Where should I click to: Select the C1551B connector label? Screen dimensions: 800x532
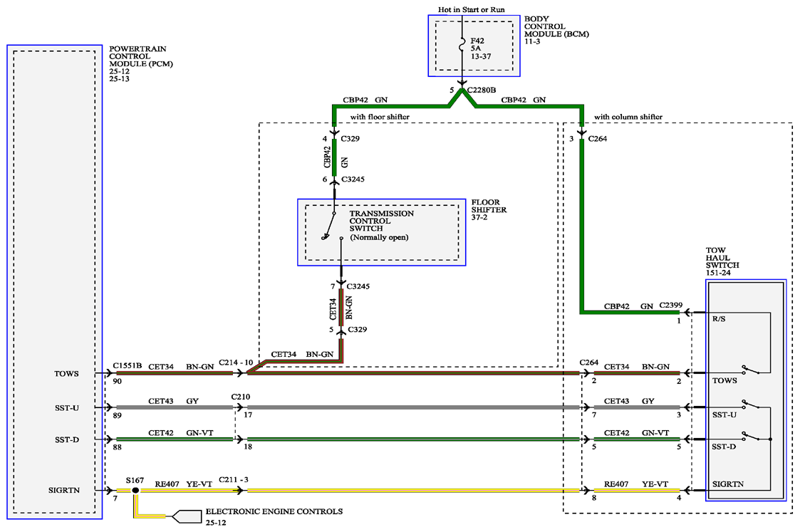[x=127, y=366]
